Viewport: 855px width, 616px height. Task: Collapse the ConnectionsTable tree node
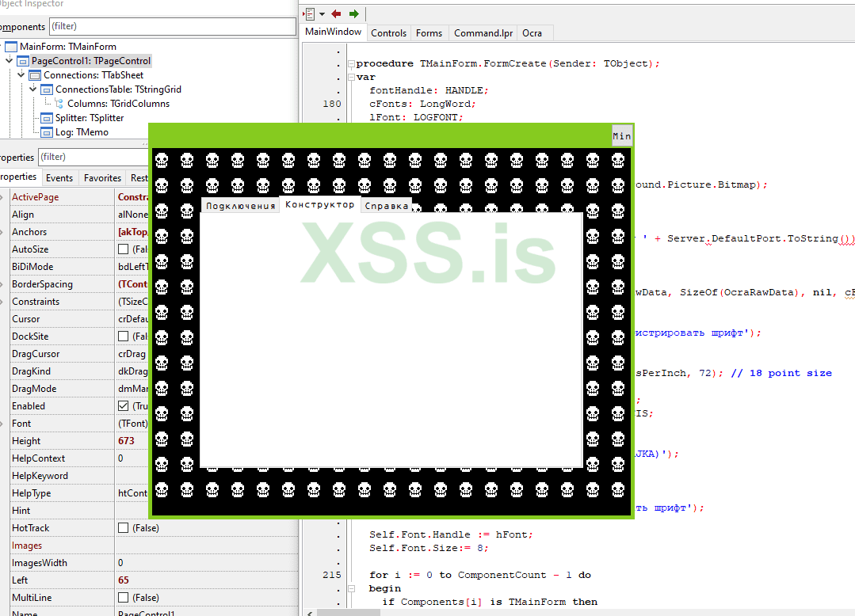[33, 88]
